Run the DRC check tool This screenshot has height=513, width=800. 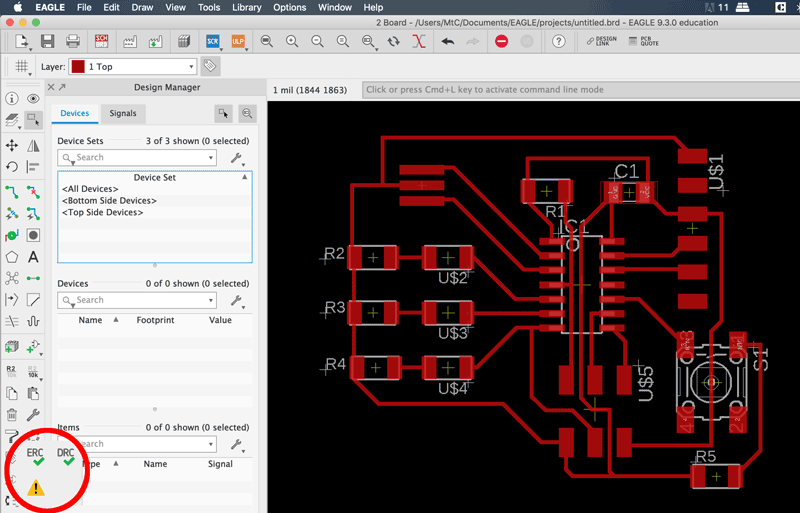(x=66, y=456)
